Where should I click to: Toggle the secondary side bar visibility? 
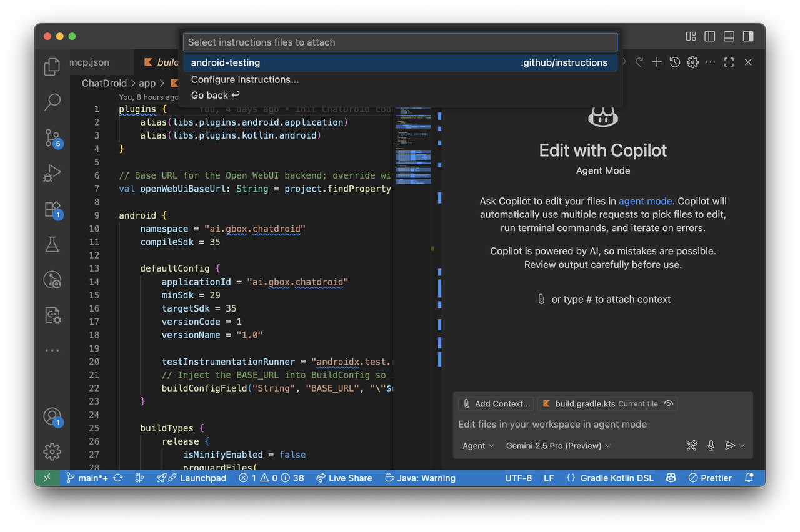coord(748,36)
